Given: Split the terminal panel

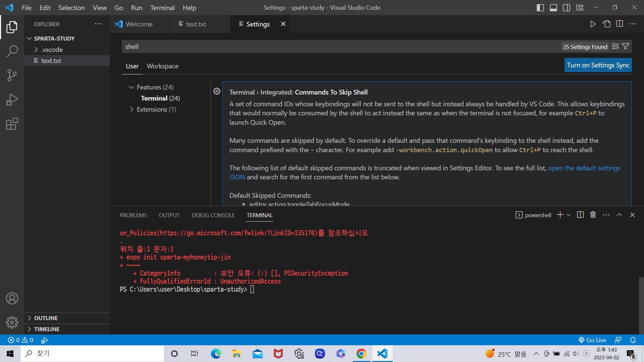Looking at the screenshot, I should pyautogui.click(x=580, y=215).
